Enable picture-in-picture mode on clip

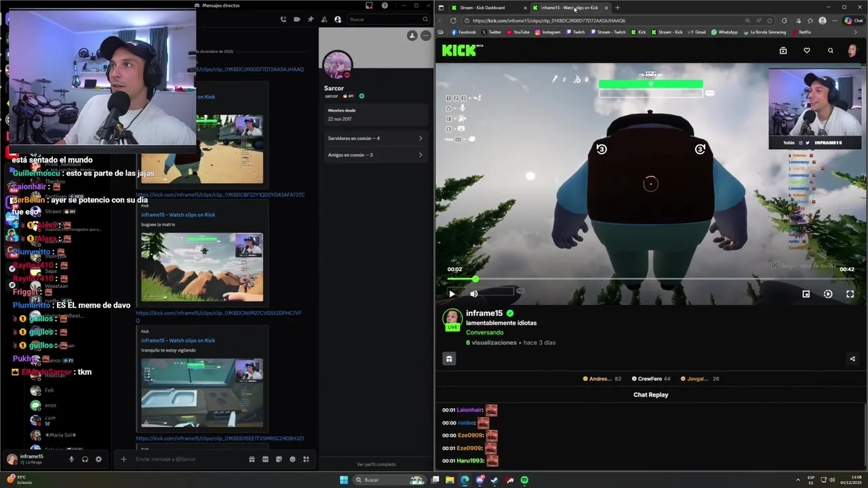(x=806, y=294)
